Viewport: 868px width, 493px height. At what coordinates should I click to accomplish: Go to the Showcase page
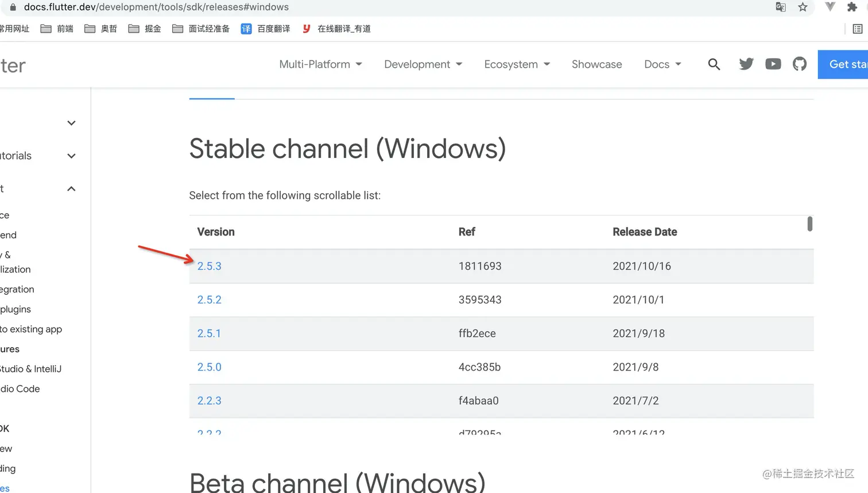(596, 64)
